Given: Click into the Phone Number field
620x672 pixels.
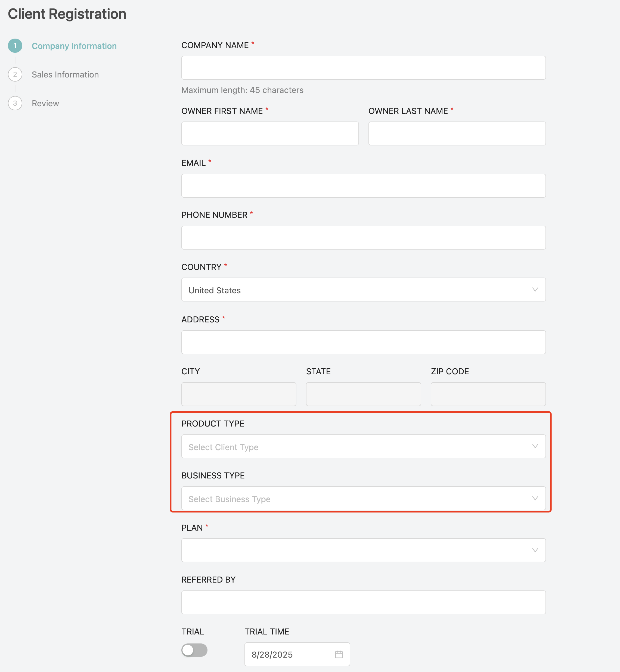Looking at the screenshot, I should coord(363,238).
